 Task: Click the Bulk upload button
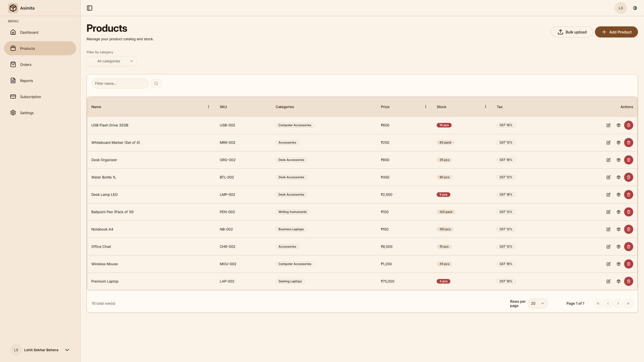coord(572,32)
